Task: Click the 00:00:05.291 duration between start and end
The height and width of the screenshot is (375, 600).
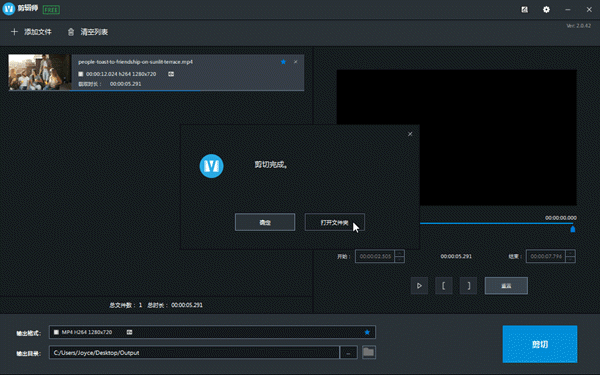Action: [456, 256]
